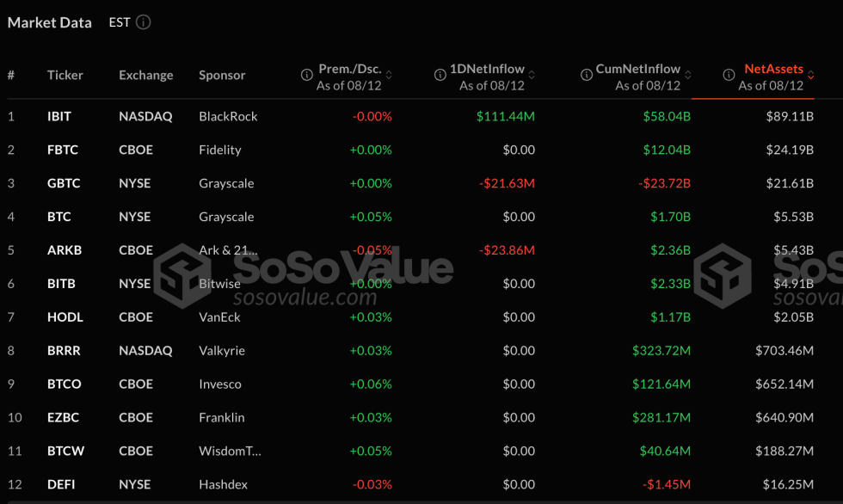Select the FBTC table row
Image resolution: width=843 pixels, height=504 pixels.
pos(421,150)
